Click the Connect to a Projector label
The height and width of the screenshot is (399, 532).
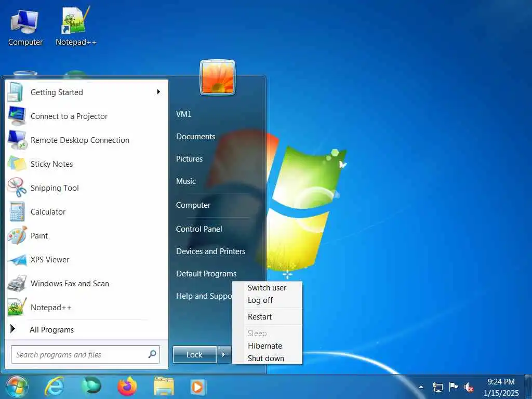tap(69, 116)
